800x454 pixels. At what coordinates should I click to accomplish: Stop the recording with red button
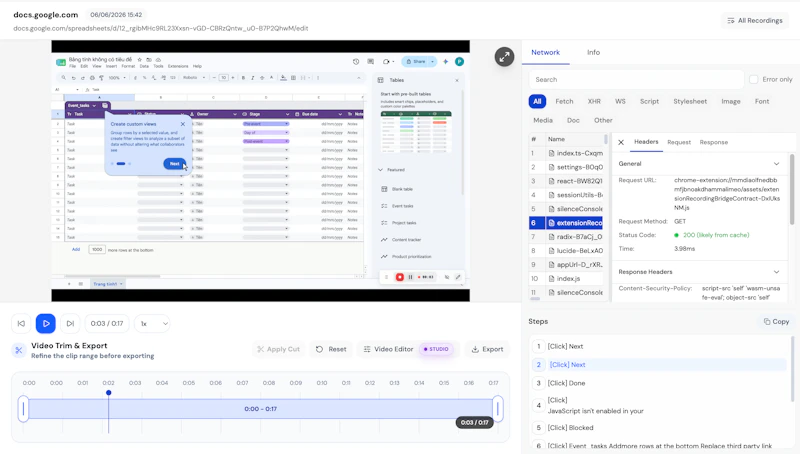pos(399,277)
